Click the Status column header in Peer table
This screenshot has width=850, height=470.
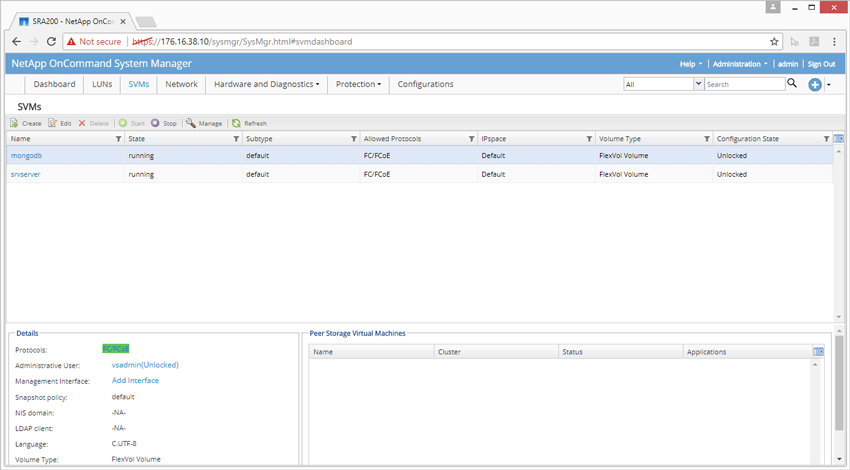click(621, 352)
